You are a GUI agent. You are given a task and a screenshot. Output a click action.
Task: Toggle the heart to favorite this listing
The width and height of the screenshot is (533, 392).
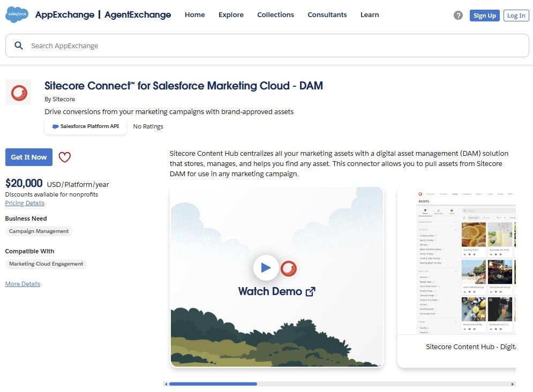64,157
